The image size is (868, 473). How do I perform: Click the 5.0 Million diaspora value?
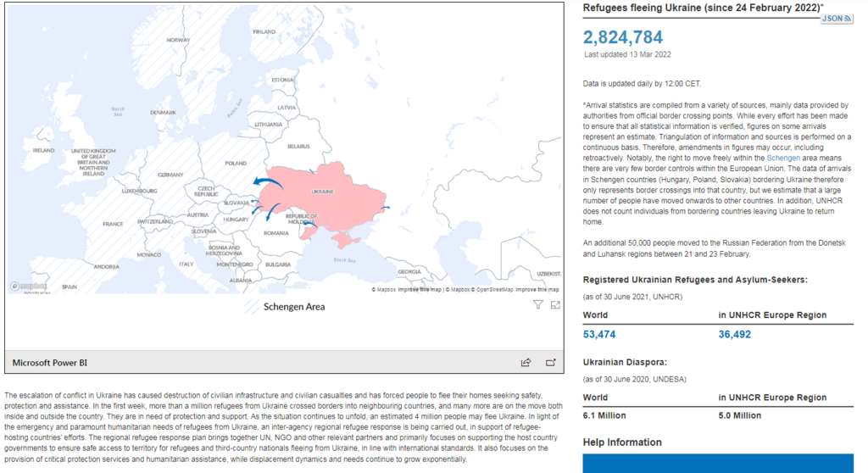[739, 415]
